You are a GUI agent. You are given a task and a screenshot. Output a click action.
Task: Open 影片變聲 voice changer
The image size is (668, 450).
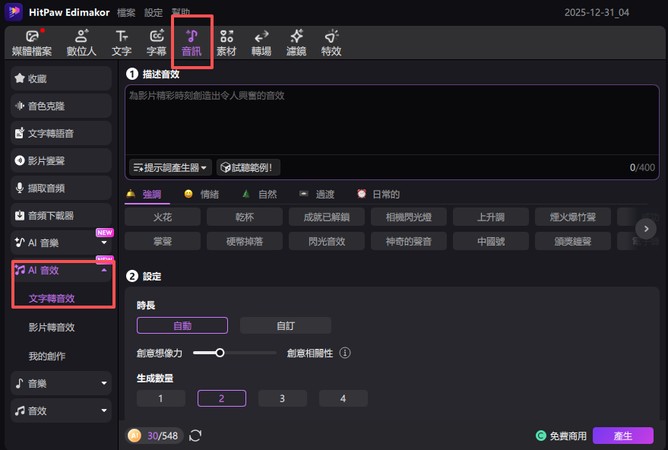[x=61, y=161]
